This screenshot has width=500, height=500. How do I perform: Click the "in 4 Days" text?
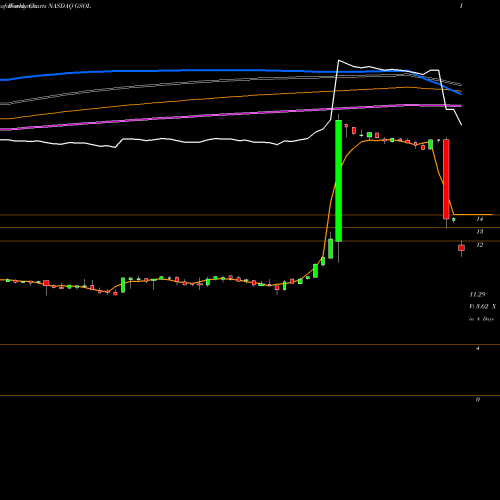[481, 319]
